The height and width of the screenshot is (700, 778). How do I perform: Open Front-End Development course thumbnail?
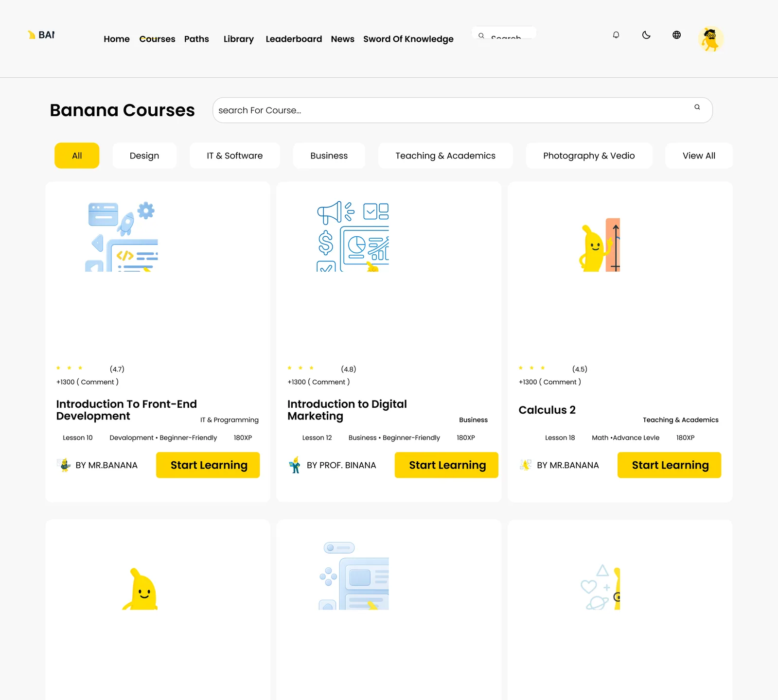click(x=122, y=236)
